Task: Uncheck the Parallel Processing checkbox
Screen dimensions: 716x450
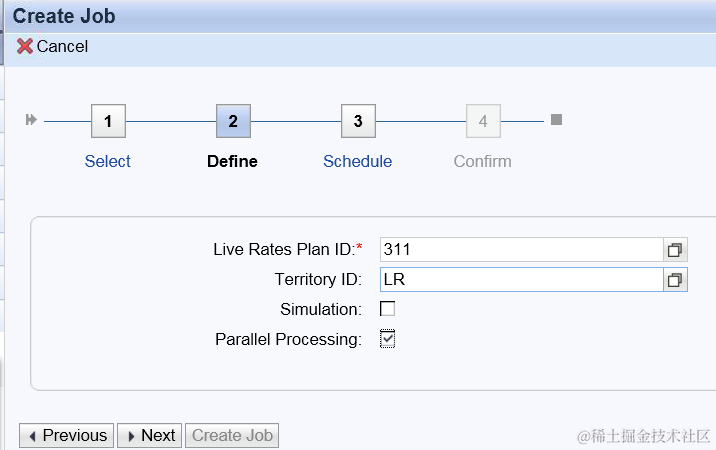Action: [387, 339]
